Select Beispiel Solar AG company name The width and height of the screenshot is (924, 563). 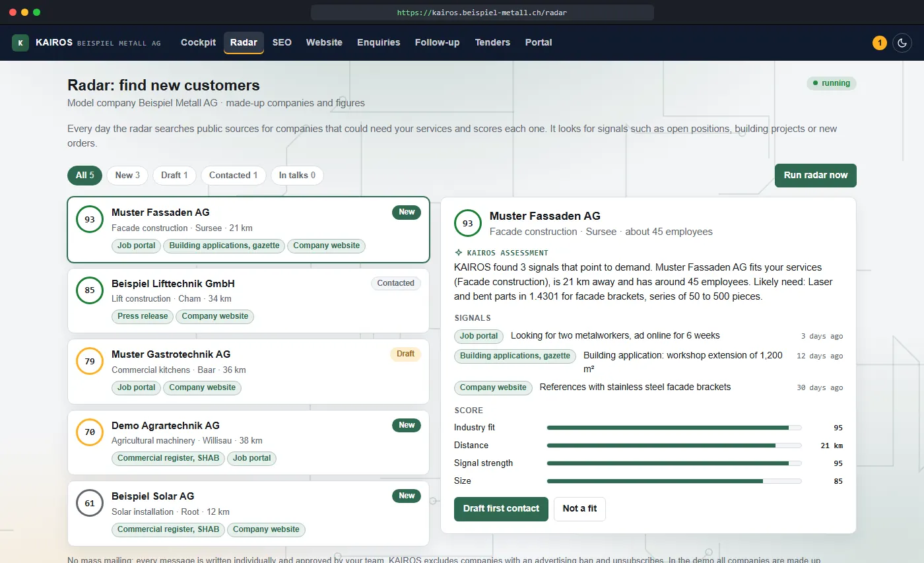point(152,496)
